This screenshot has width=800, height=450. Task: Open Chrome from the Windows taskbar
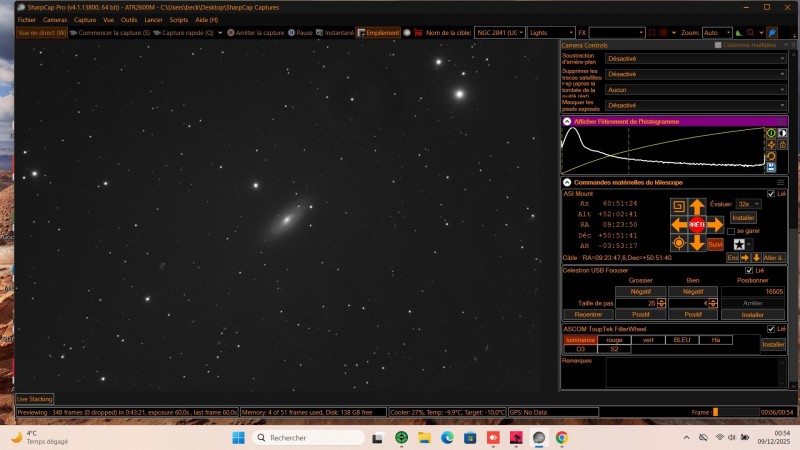(x=562, y=438)
